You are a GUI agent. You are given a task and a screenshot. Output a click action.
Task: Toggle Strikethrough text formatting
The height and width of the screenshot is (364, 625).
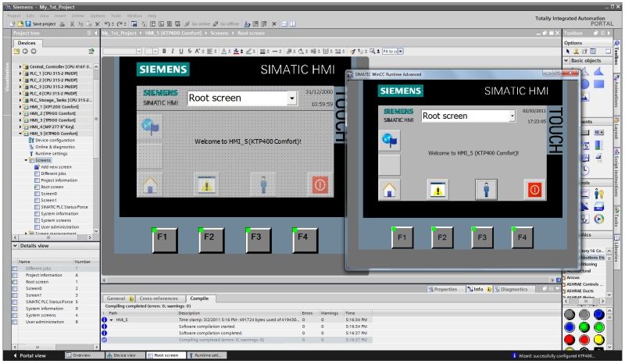tap(189, 51)
